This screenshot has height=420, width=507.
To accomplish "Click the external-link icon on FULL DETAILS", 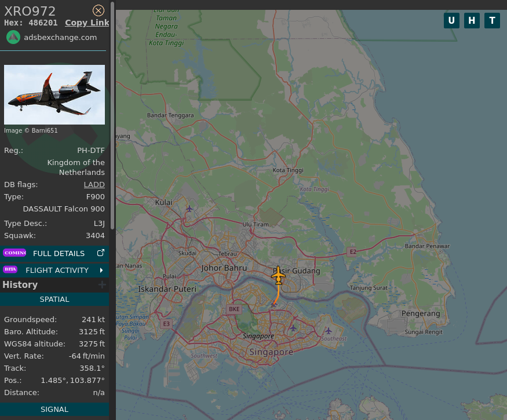I will 101,253.
